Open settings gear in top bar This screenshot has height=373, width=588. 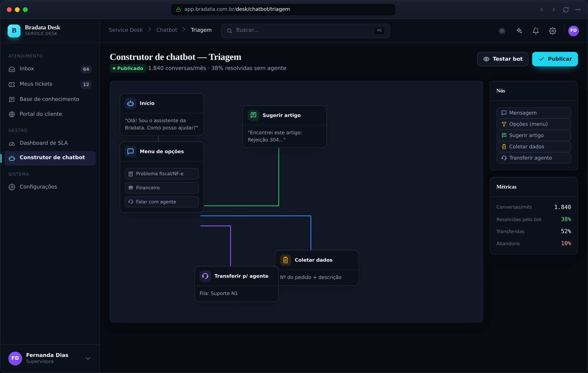pyautogui.click(x=553, y=31)
